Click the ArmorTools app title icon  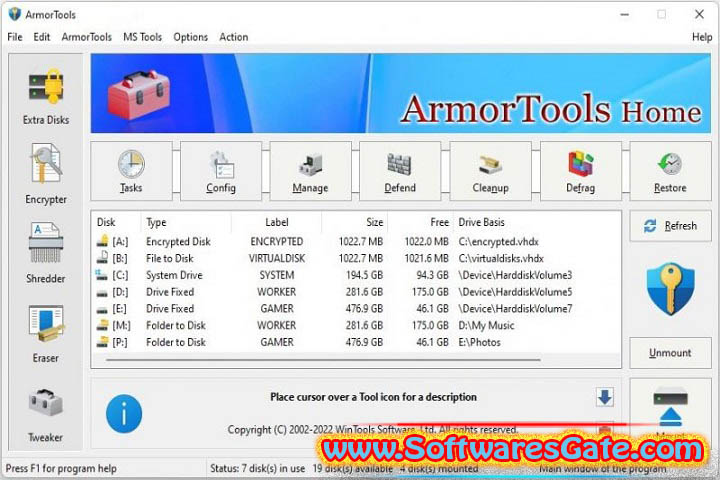click(15, 14)
